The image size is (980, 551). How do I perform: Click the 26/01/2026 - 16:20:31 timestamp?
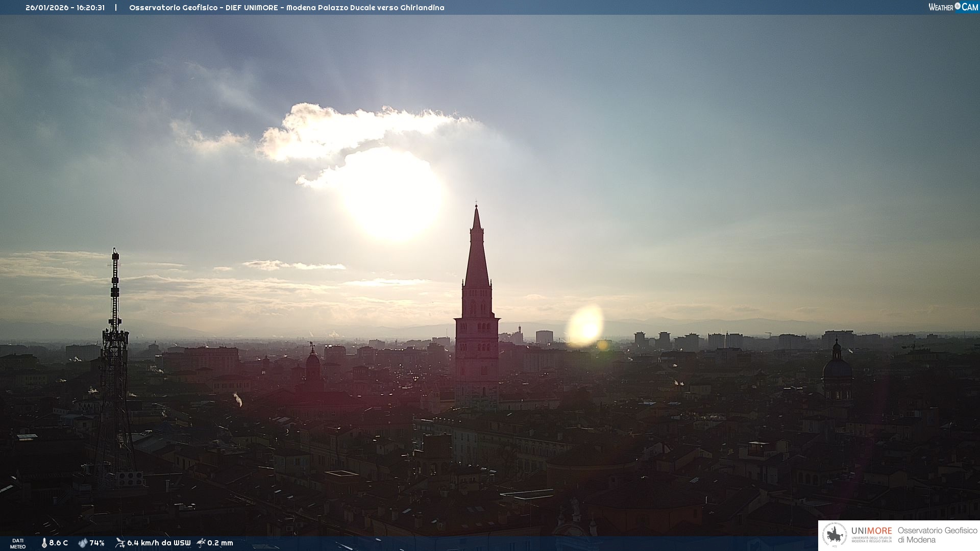[65, 8]
